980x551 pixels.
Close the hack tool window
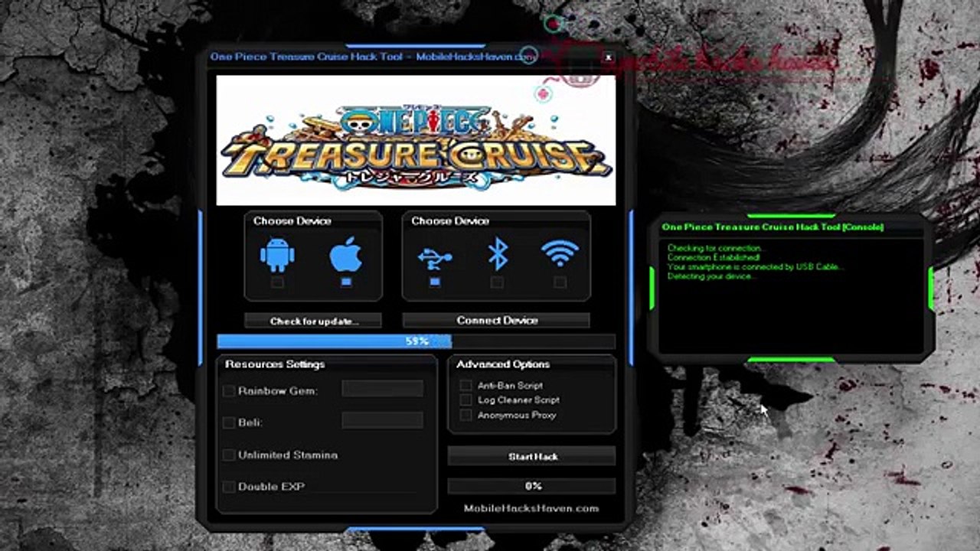pos(608,57)
